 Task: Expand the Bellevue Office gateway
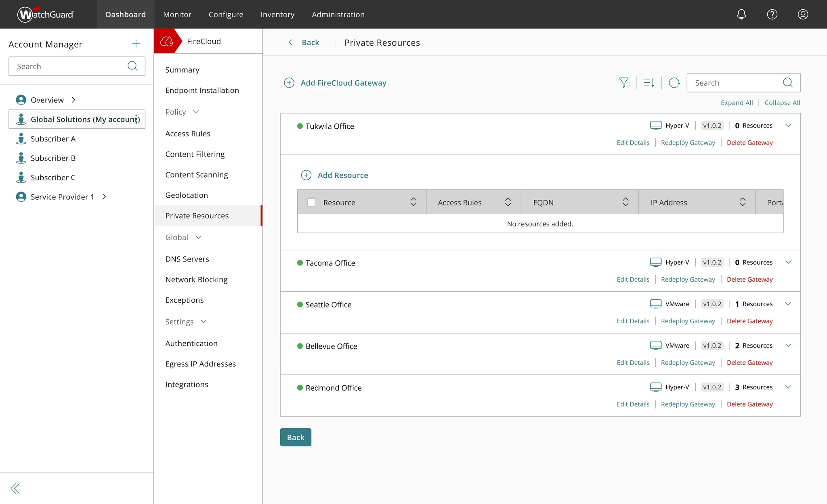tap(788, 345)
